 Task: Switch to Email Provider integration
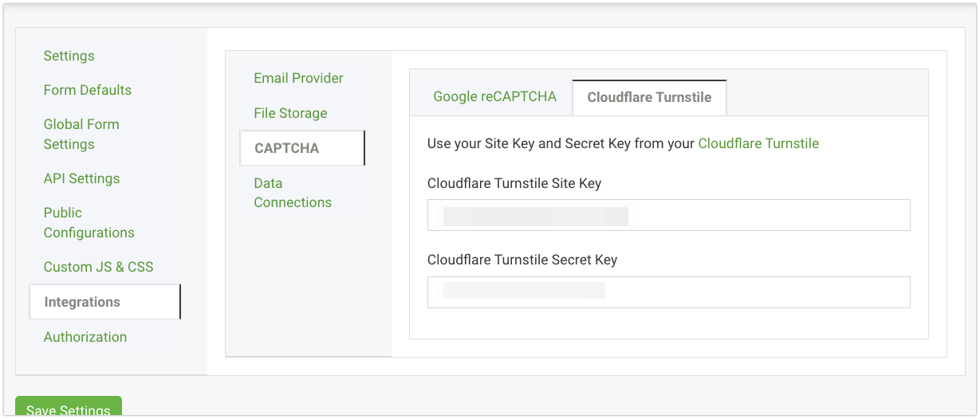pos(298,78)
